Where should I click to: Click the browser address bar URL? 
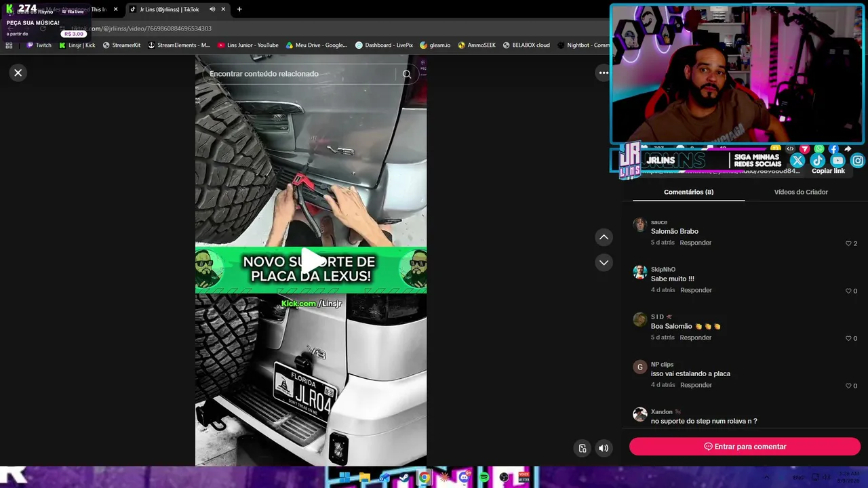pyautogui.click(x=142, y=28)
